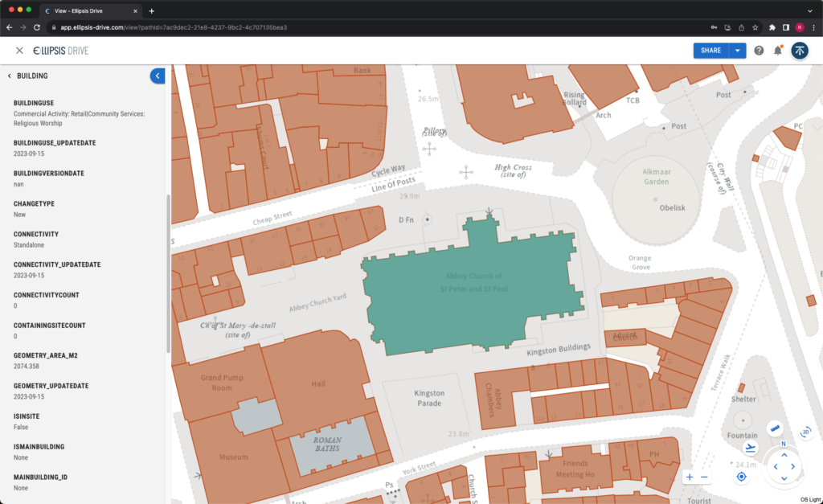Click the measure ruler tool on map
823x504 pixels.
tap(775, 428)
